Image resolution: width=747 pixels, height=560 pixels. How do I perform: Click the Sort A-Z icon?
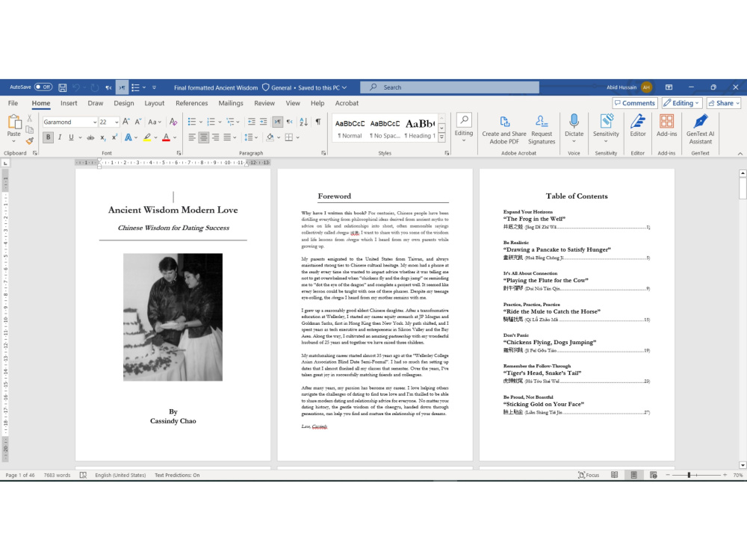pyautogui.click(x=303, y=122)
